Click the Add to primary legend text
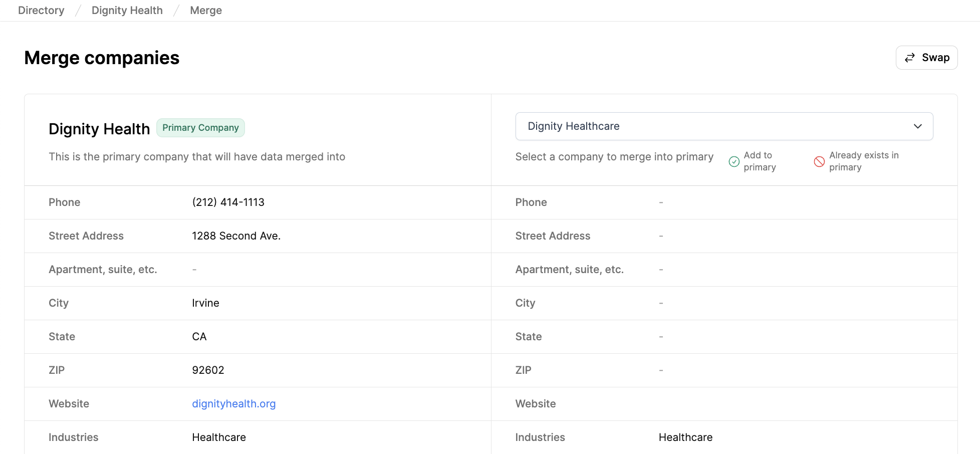Viewport: 980px width, 454px height. click(760, 161)
